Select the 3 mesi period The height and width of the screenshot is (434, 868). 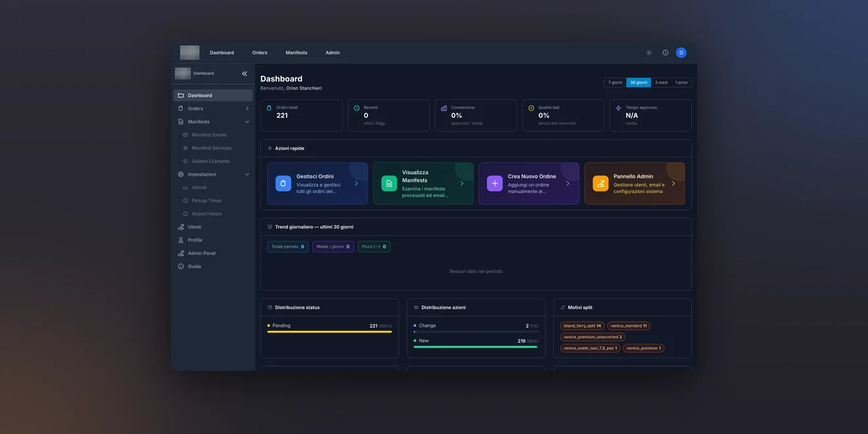click(661, 82)
